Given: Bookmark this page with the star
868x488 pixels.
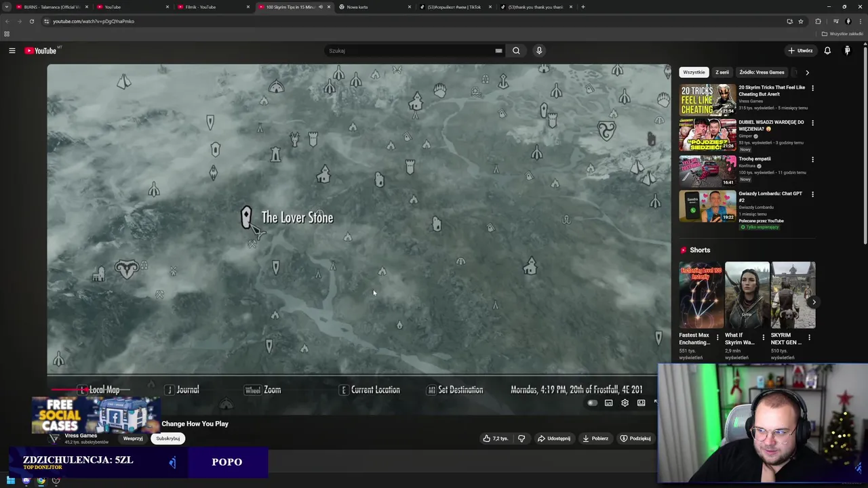Looking at the screenshot, I should (800, 21).
